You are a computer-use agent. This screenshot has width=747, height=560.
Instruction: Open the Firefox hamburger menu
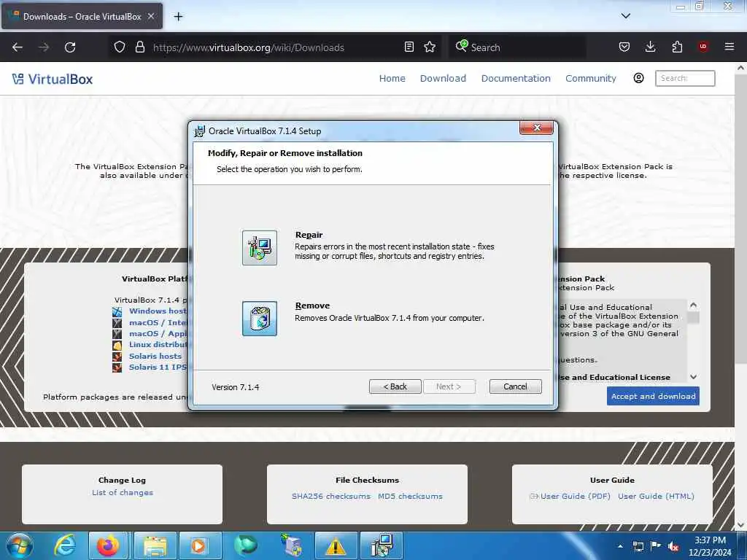(729, 47)
